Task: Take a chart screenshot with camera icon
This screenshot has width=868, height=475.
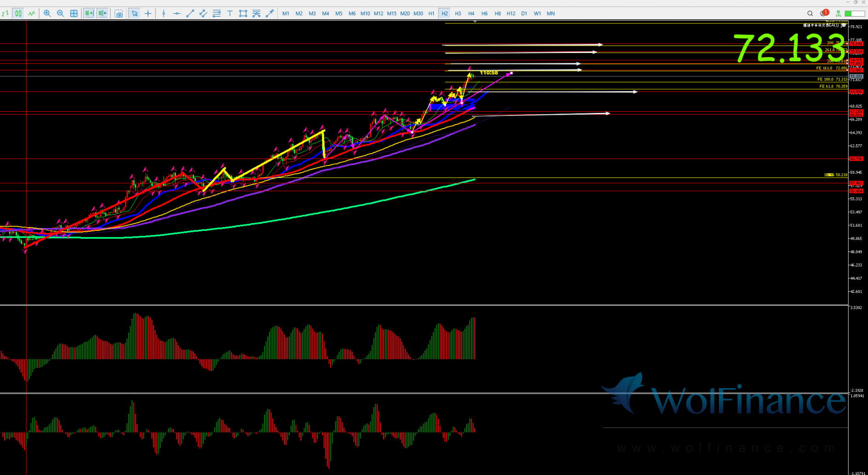Action: 119,13
